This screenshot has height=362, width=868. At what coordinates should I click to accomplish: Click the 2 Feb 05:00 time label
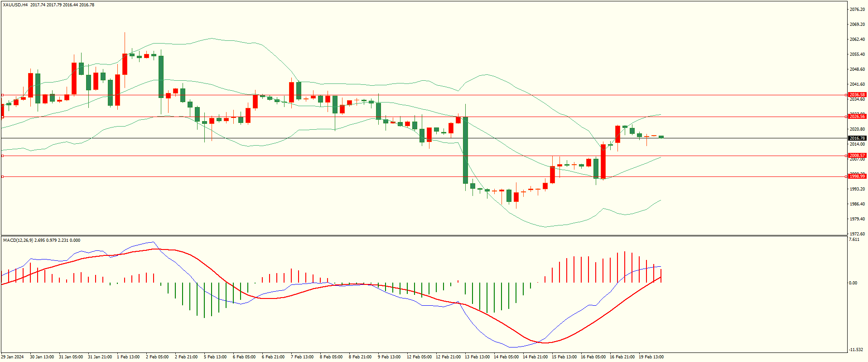(x=157, y=357)
